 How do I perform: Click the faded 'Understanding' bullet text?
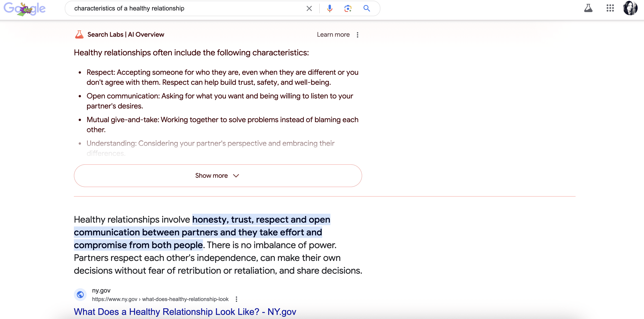tap(210, 148)
